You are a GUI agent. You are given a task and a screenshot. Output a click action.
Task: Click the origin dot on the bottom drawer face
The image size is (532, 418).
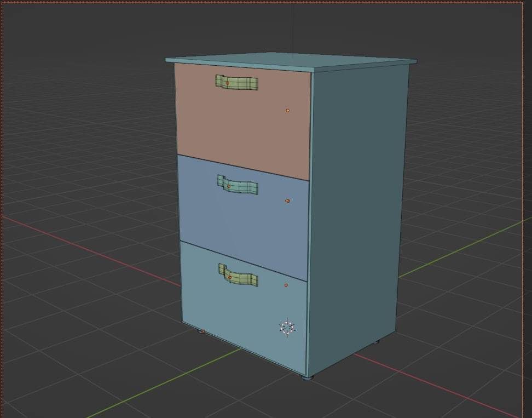(x=286, y=285)
